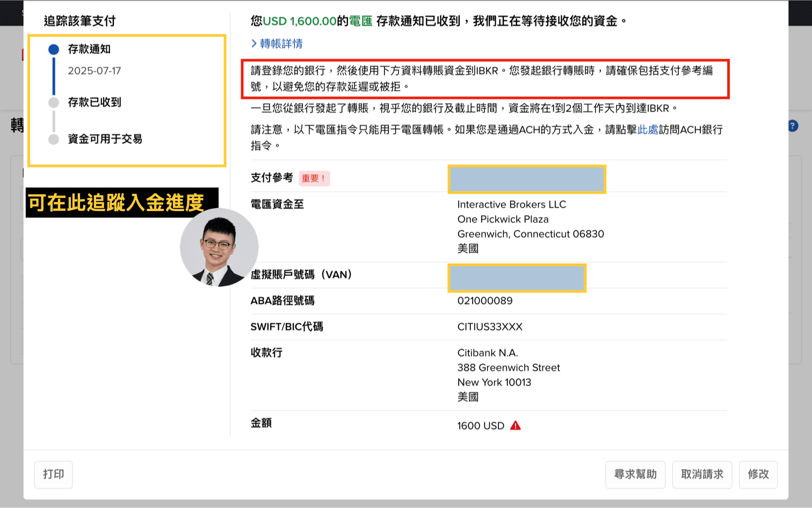This screenshot has height=508, width=812.
Task: Click the 此處 link for ACH instructions
Action: click(x=648, y=129)
